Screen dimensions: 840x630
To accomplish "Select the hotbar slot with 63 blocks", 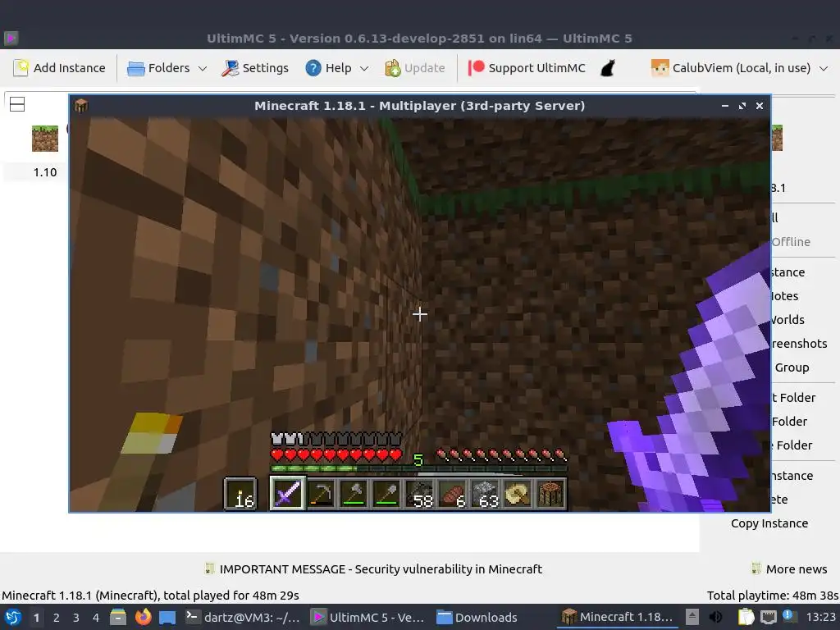I will 485,493.
